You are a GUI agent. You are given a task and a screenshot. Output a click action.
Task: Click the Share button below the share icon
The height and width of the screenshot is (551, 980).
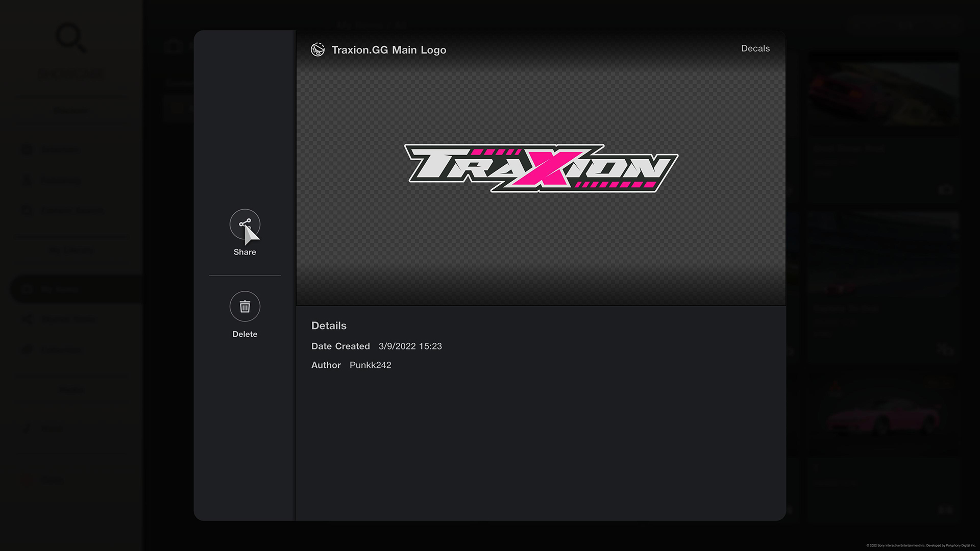pyautogui.click(x=244, y=252)
